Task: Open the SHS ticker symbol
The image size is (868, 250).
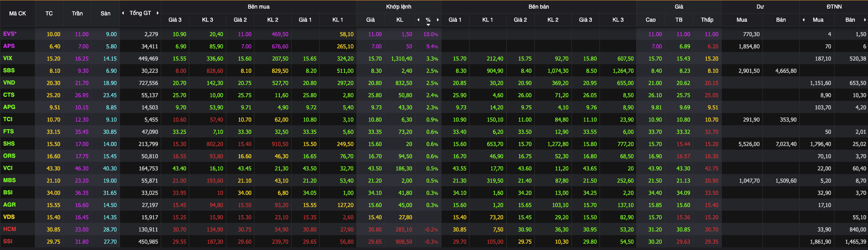Action: [x=9, y=144]
